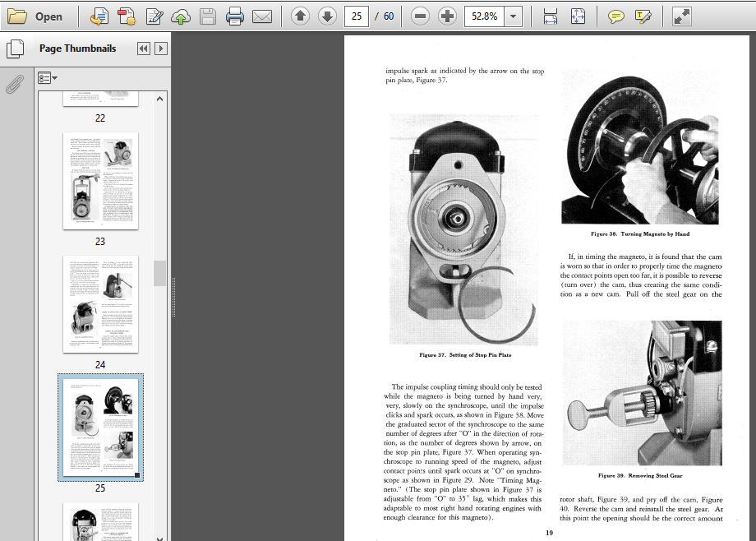The image size is (756, 541).
Task: Open thumbnail panel options dropdown
Action: [48, 78]
